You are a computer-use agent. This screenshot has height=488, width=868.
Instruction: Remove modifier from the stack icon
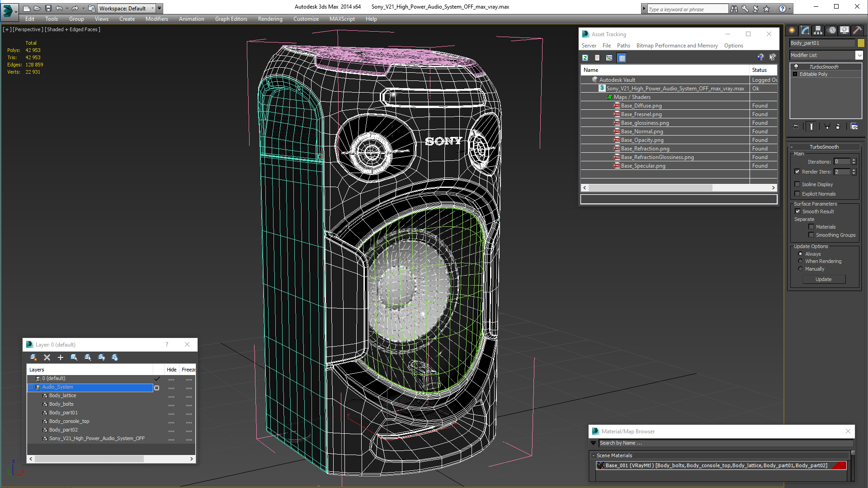tap(838, 127)
